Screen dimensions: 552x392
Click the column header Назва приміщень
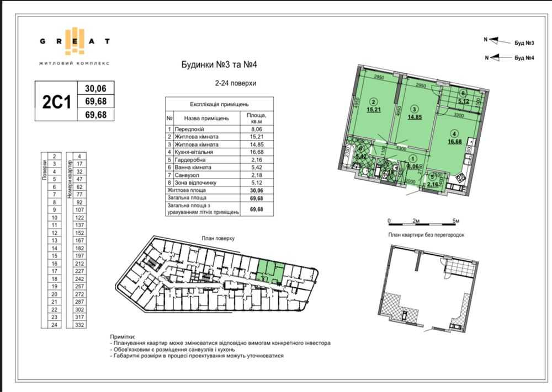(x=206, y=119)
